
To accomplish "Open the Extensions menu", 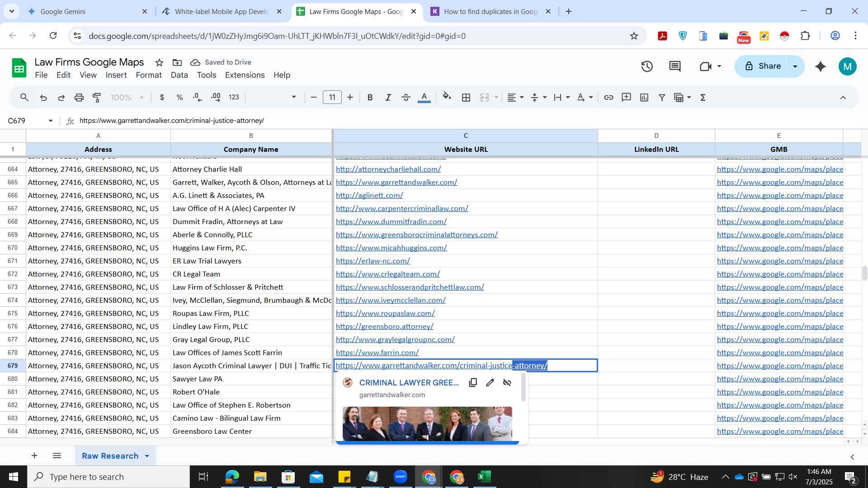I will (x=245, y=75).
